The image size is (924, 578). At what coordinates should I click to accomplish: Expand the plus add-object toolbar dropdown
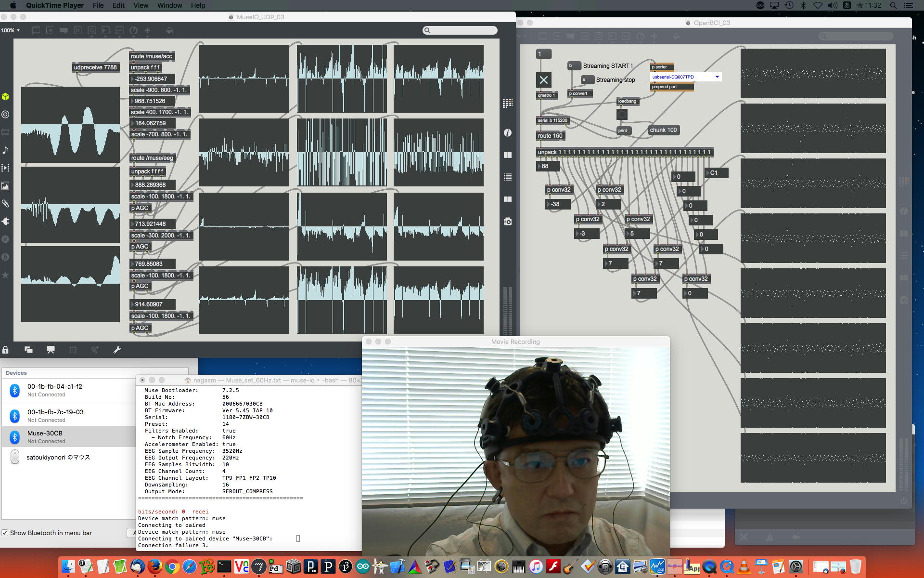tap(147, 30)
